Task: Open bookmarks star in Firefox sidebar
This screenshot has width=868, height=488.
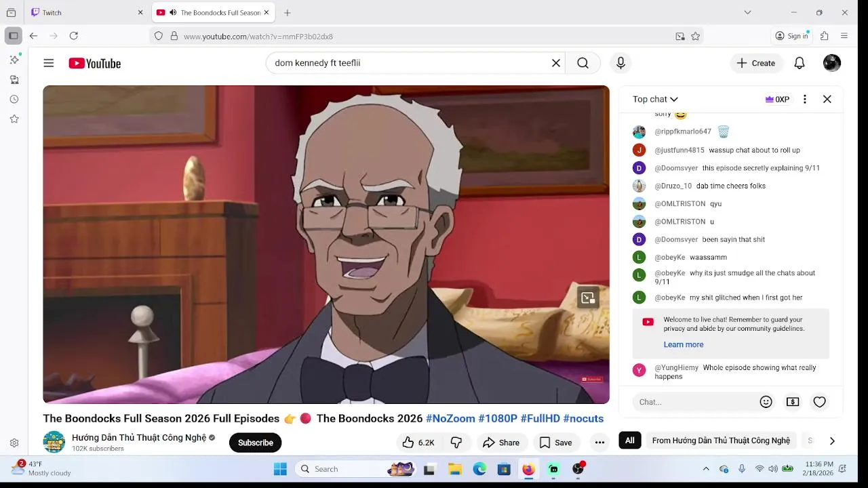Action: tap(14, 119)
